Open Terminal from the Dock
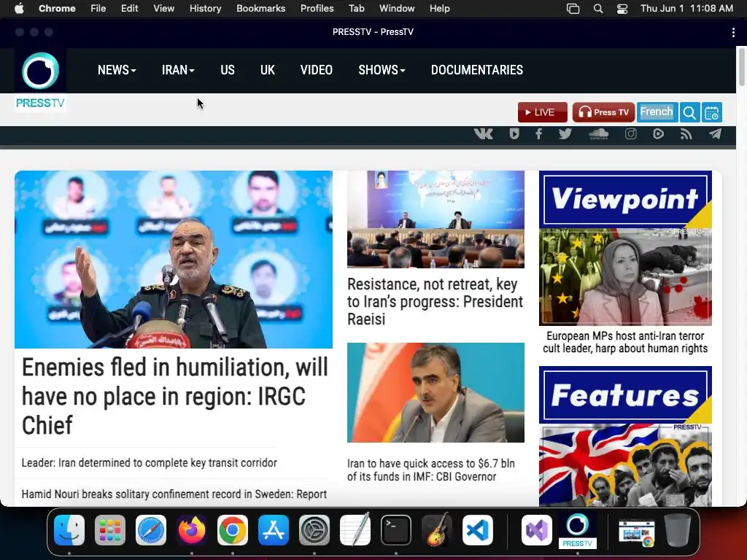Screen dimensions: 747x560 396,530
